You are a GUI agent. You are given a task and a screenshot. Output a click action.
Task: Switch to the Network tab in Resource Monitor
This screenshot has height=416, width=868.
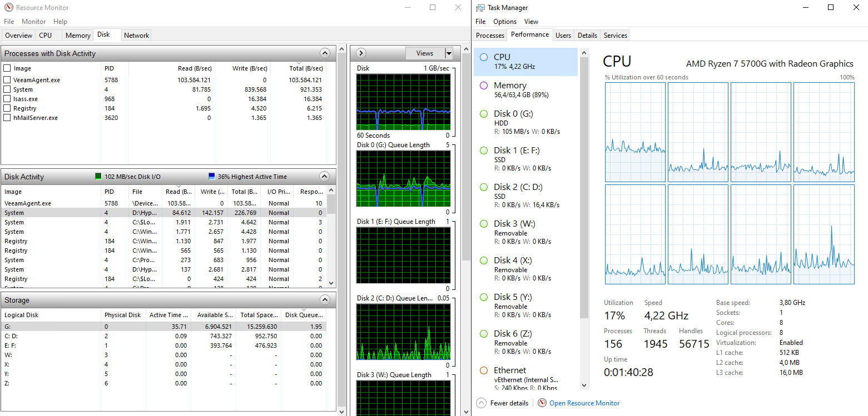click(x=136, y=35)
